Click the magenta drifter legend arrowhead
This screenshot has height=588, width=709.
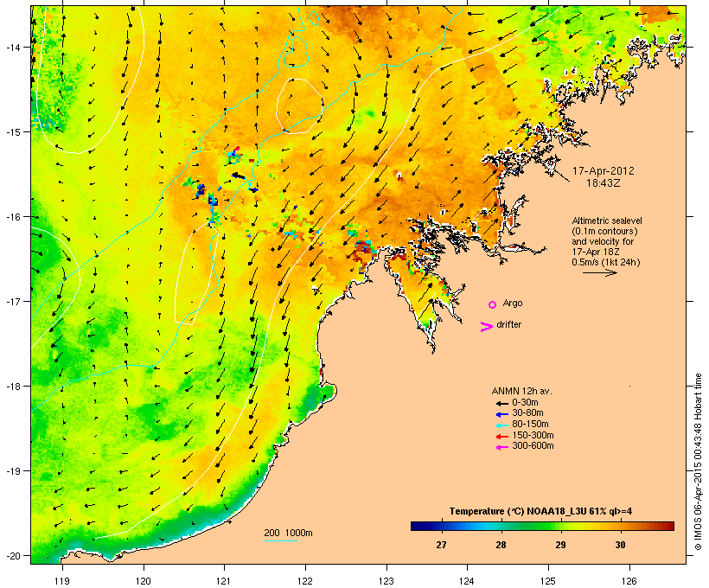486,327
